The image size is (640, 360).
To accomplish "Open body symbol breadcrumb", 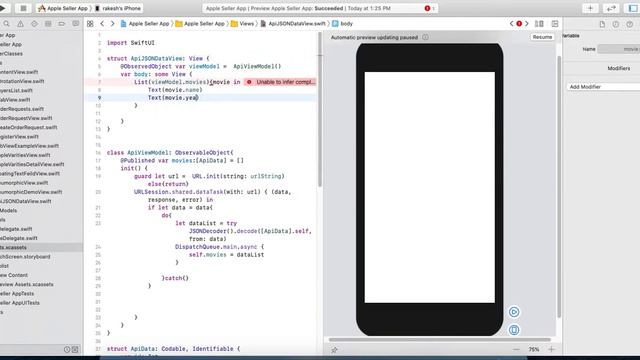I will tap(342, 24).
